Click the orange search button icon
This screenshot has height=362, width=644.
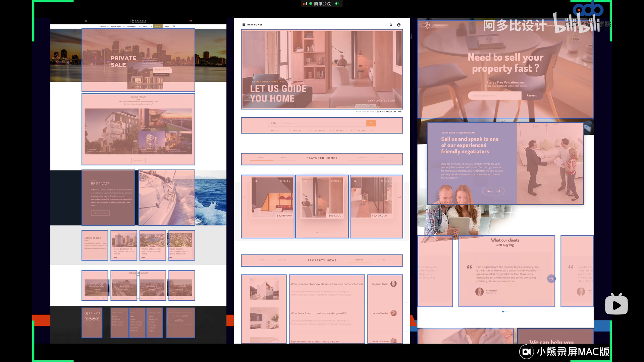371,123
